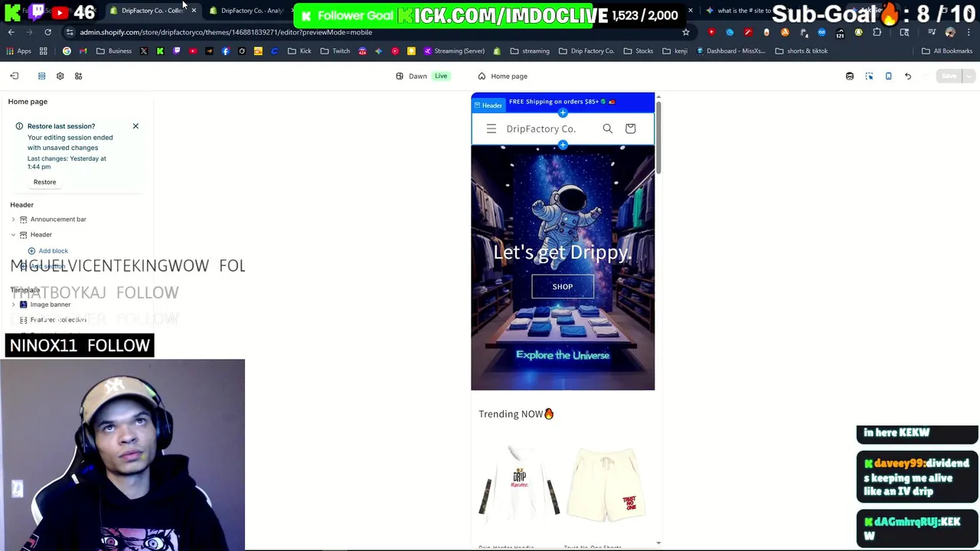
Task: Open Chrome three-dot menu
Action: click(x=969, y=32)
